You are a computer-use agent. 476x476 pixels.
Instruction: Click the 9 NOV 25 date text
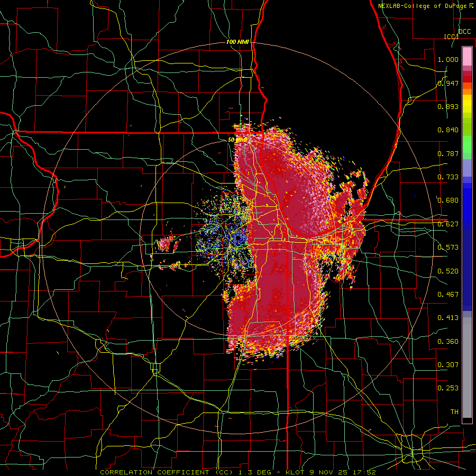[331, 472]
